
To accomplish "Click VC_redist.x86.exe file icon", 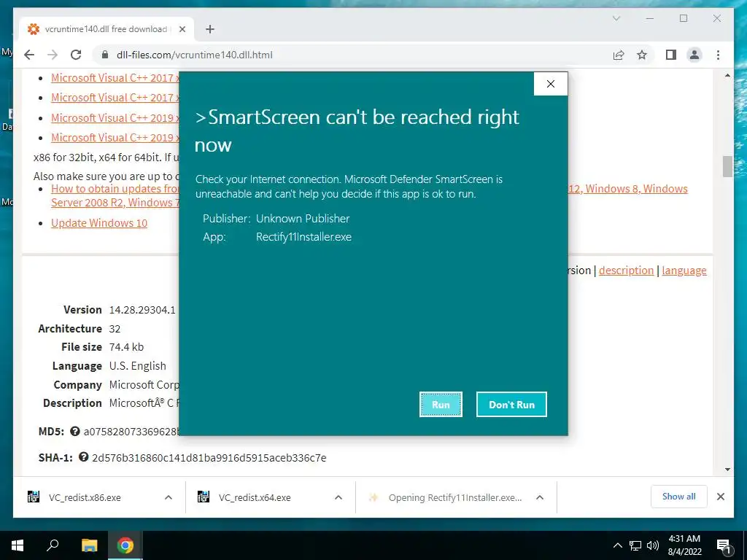I will click(x=34, y=497).
